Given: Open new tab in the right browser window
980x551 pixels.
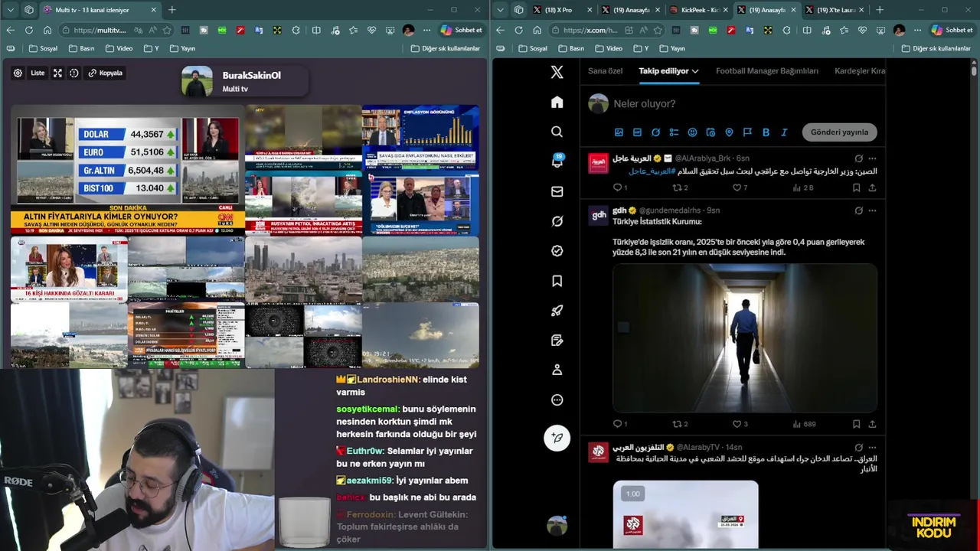Looking at the screenshot, I should coord(879,10).
